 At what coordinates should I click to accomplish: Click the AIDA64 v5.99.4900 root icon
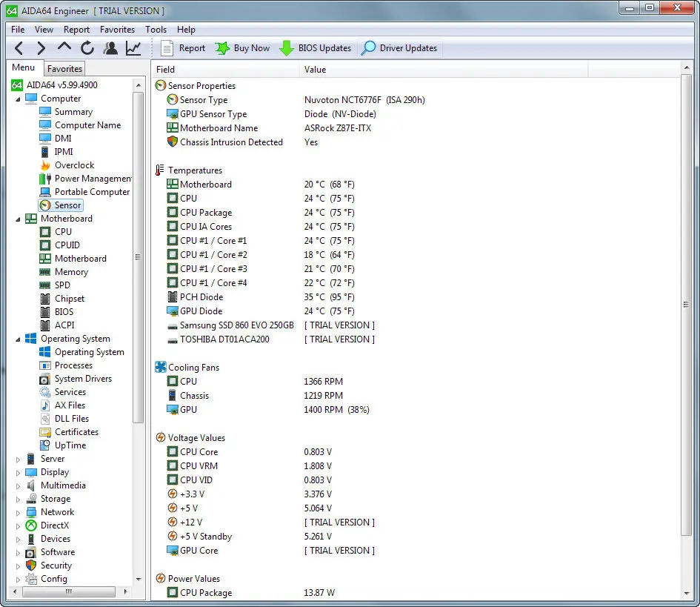tap(17, 85)
